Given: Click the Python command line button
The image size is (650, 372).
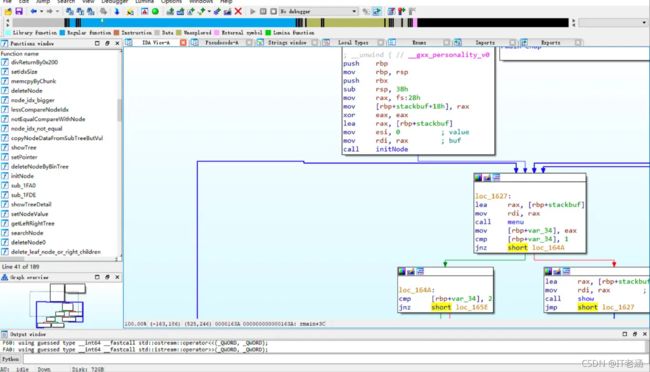Looking at the screenshot, I should click(10, 359).
